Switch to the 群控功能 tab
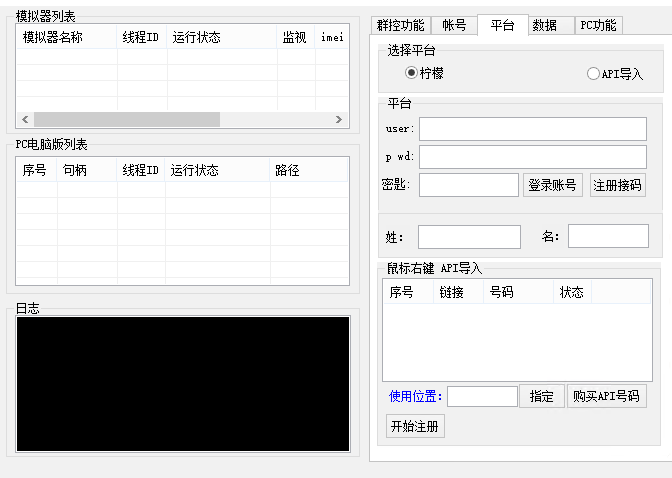Screen dimensions: 672x478 (400, 25)
